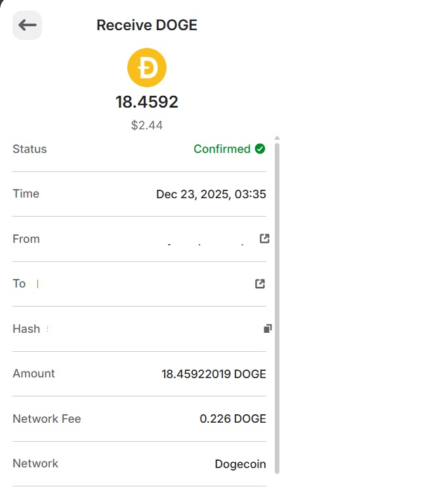Copy the transaction hash
The height and width of the screenshot is (491, 448).
tap(268, 328)
